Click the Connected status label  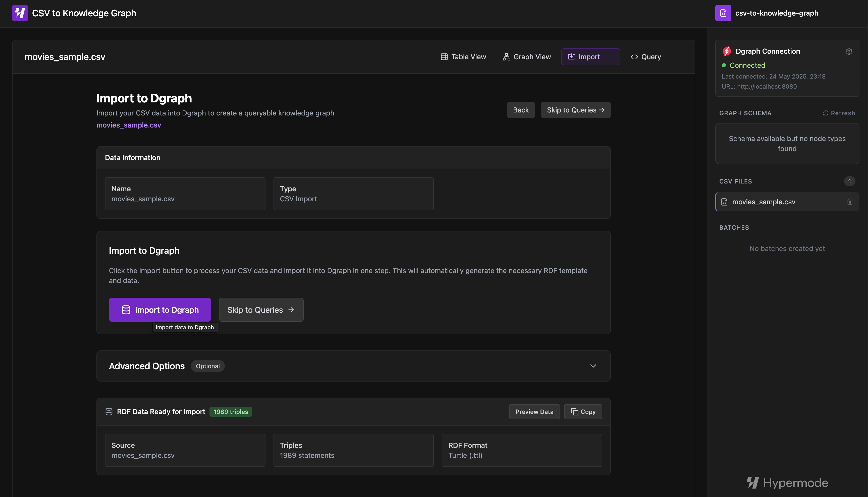(747, 65)
